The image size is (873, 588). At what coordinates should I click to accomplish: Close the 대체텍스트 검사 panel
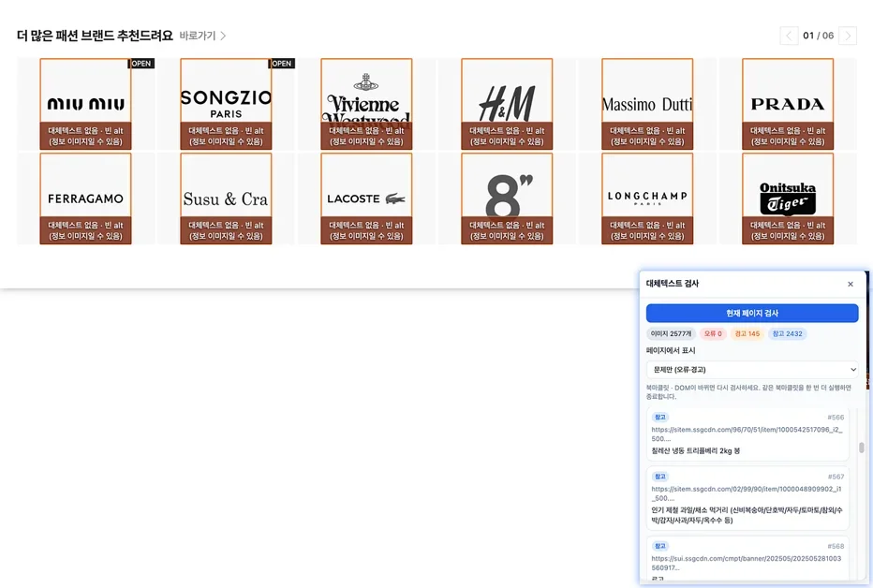pos(851,285)
